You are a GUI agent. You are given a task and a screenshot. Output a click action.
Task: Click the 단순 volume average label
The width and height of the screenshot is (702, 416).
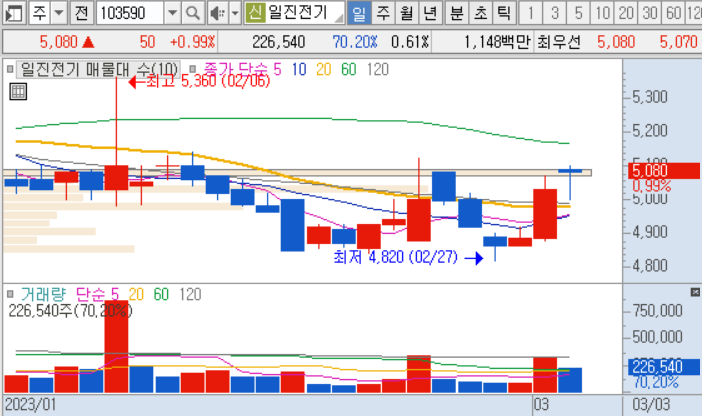(90, 294)
